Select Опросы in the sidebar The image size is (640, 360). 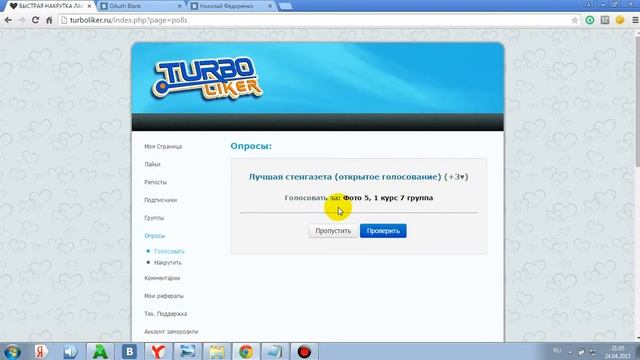[x=154, y=236]
